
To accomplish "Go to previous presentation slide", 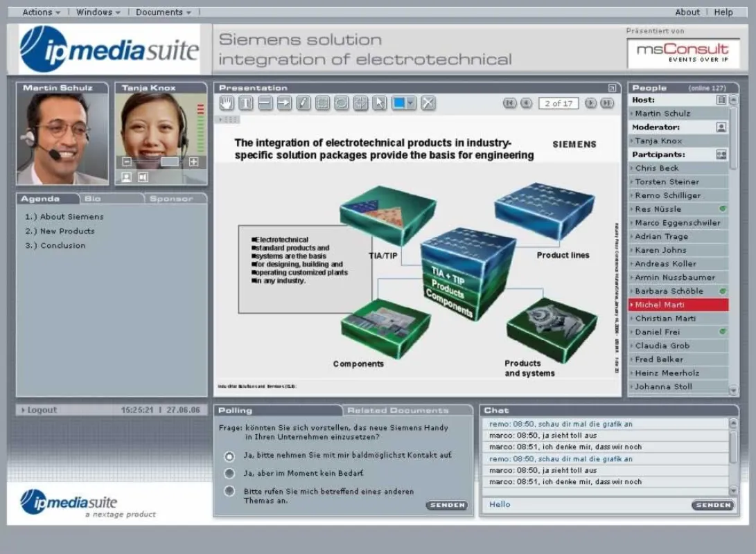I will coord(527,103).
